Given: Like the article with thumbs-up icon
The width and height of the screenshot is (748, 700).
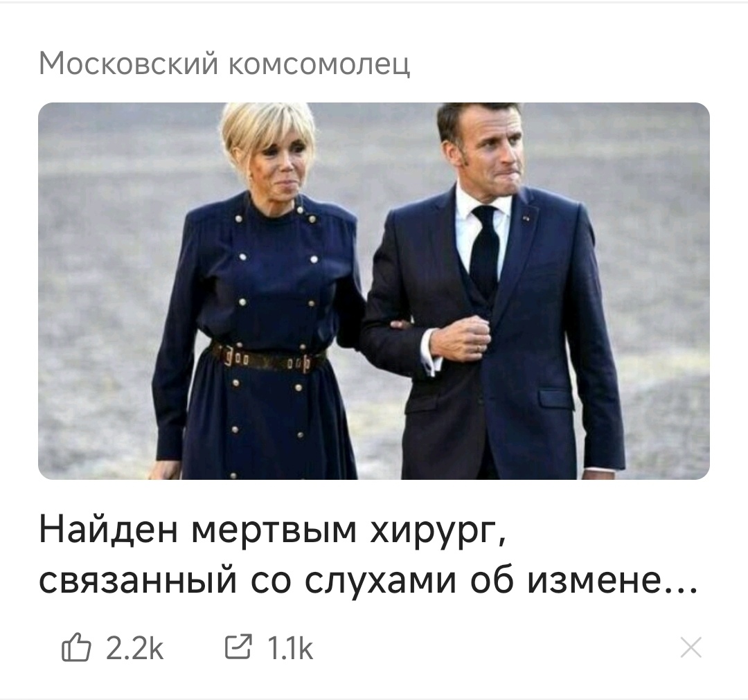Looking at the screenshot, I should 76,647.
